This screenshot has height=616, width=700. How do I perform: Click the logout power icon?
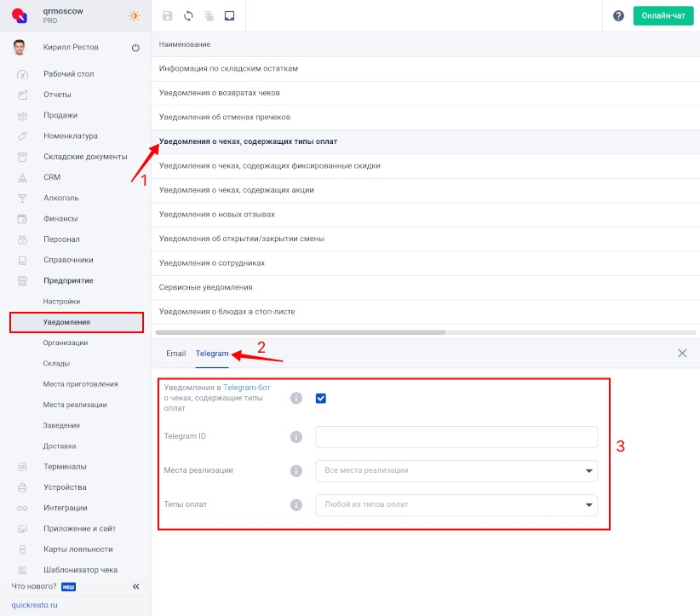point(135,48)
